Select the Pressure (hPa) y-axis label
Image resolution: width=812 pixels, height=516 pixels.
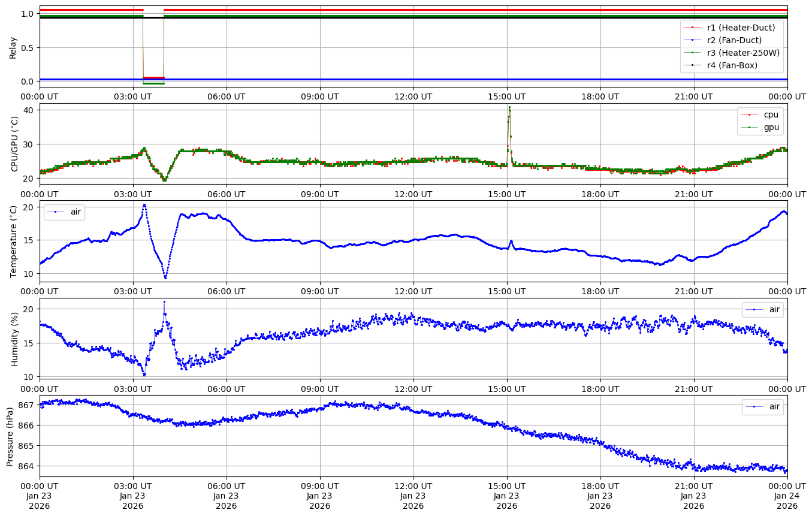pos(10,436)
